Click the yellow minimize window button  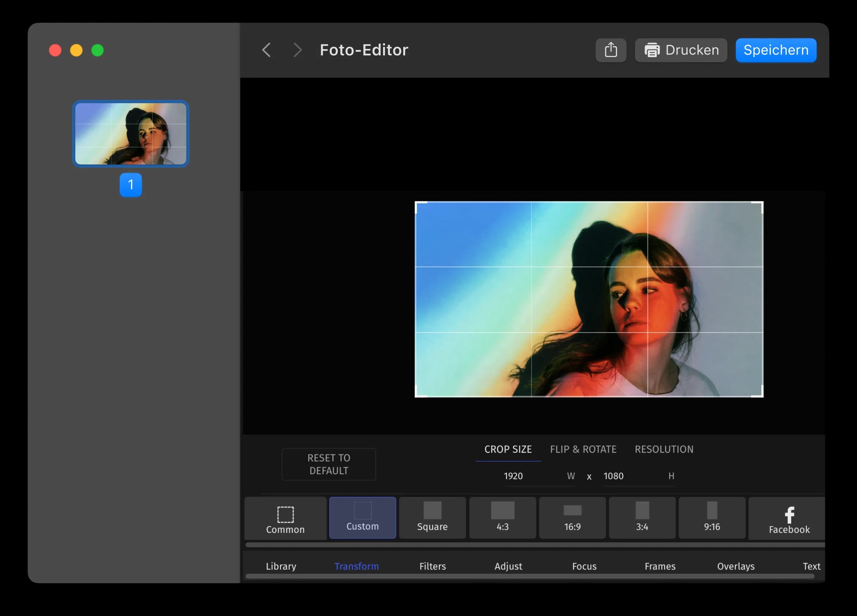click(x=76, y=50)
